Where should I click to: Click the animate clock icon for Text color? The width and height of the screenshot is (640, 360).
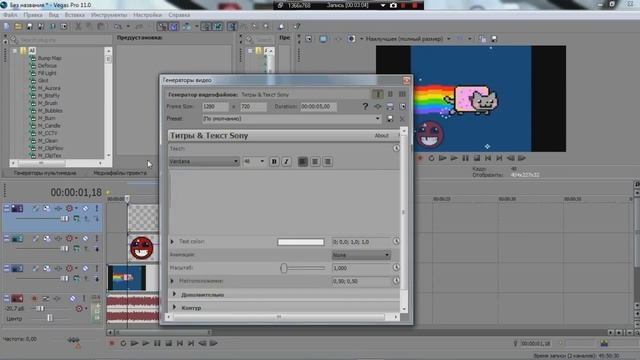pyautogui.click(x=396, y=242)
